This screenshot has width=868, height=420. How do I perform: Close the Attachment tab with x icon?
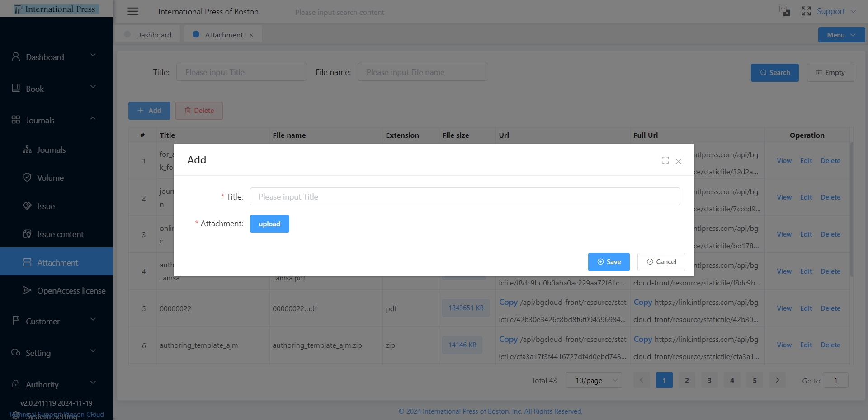(x=251, y=35)
